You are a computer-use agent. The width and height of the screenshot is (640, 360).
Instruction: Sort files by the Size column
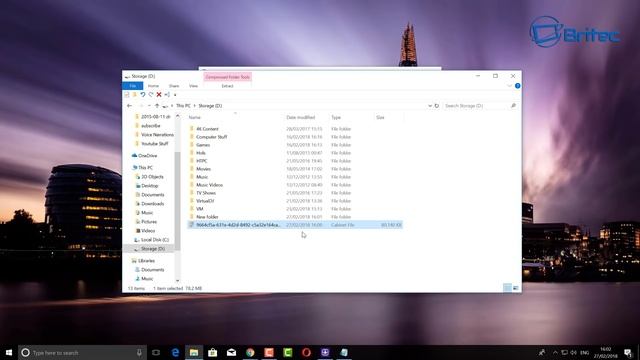click(x=380, y=117)
